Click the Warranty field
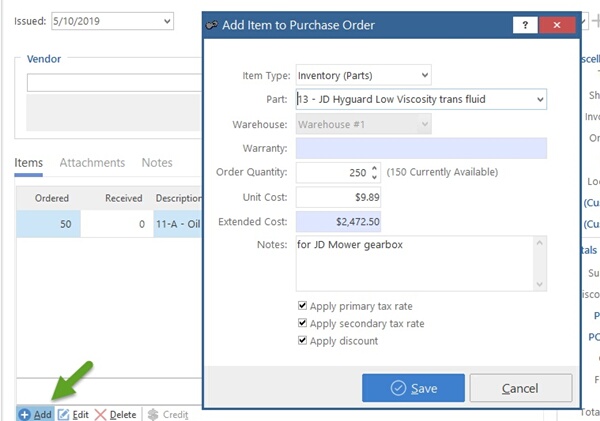The width and height of the screenshot is (600, 421). [x=421, y=148]
